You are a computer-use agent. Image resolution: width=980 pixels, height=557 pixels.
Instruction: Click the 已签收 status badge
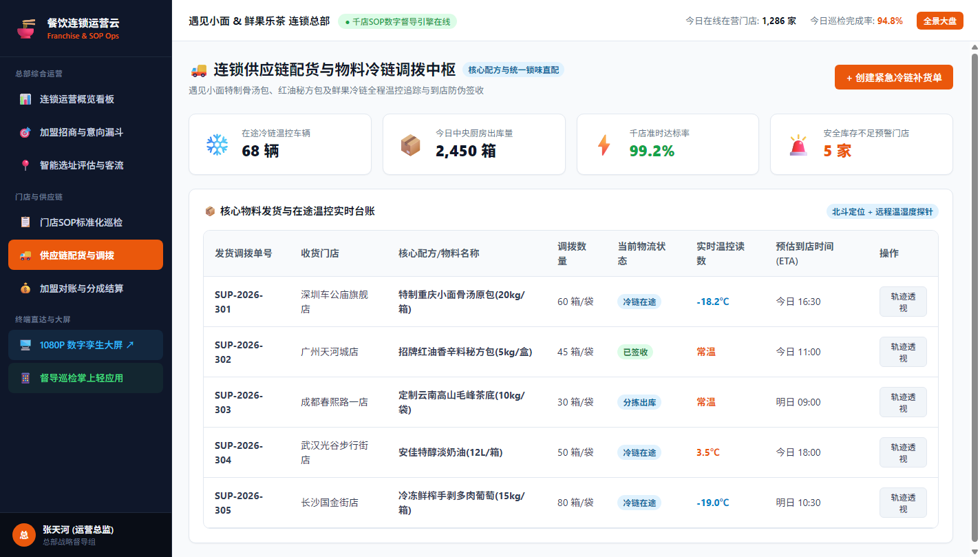(x=635, y=352)
